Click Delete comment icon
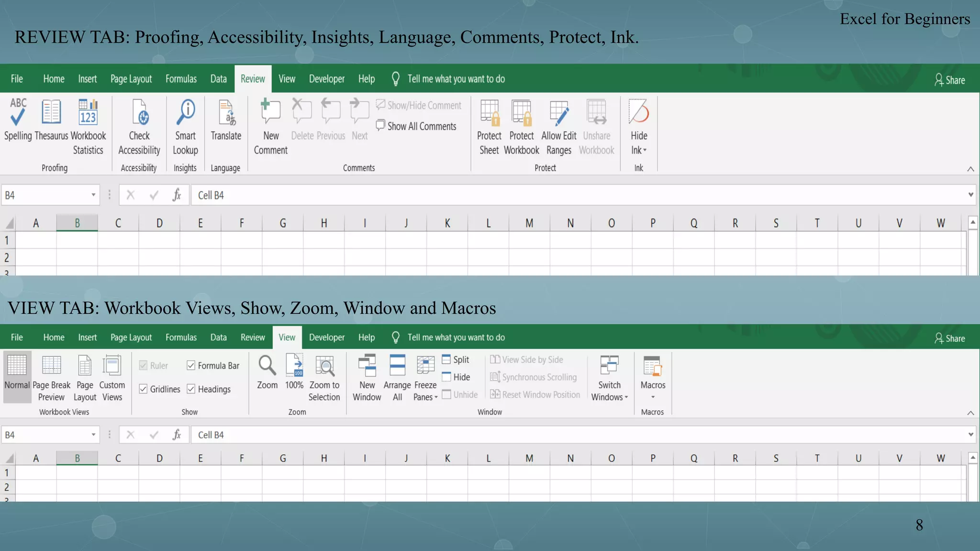Screen dimensions: 980x551 click(302, 120)
